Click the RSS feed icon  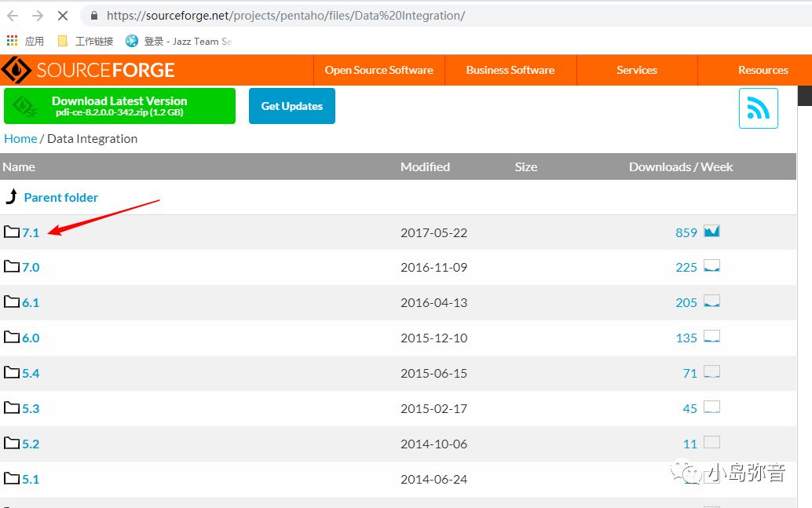[758, 108]
